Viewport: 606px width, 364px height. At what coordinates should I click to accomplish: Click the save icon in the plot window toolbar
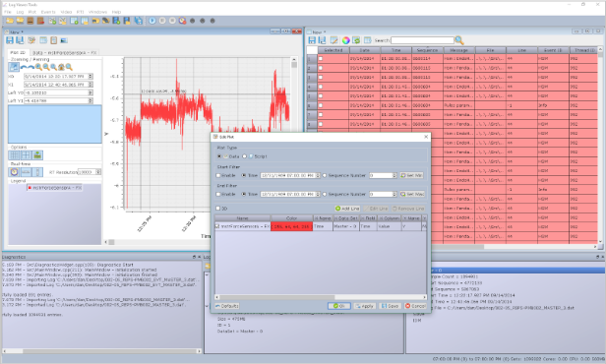point(10,40)
